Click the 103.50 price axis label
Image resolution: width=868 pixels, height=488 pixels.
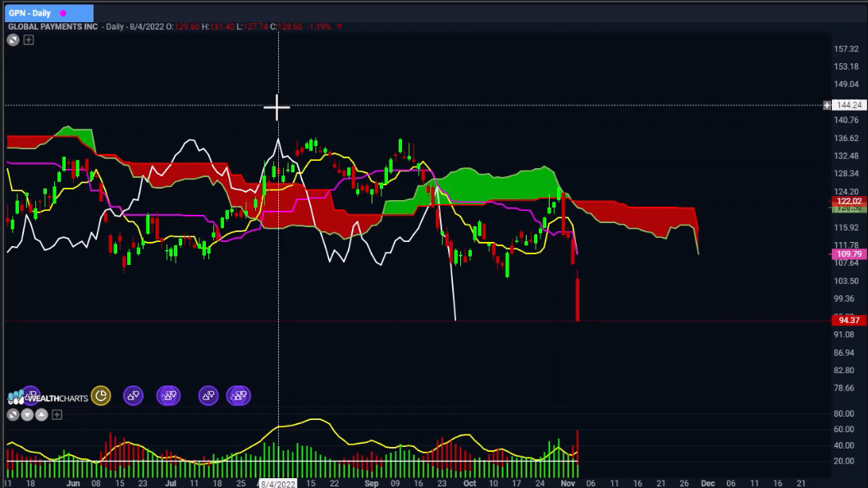click(x=847, y=281)
